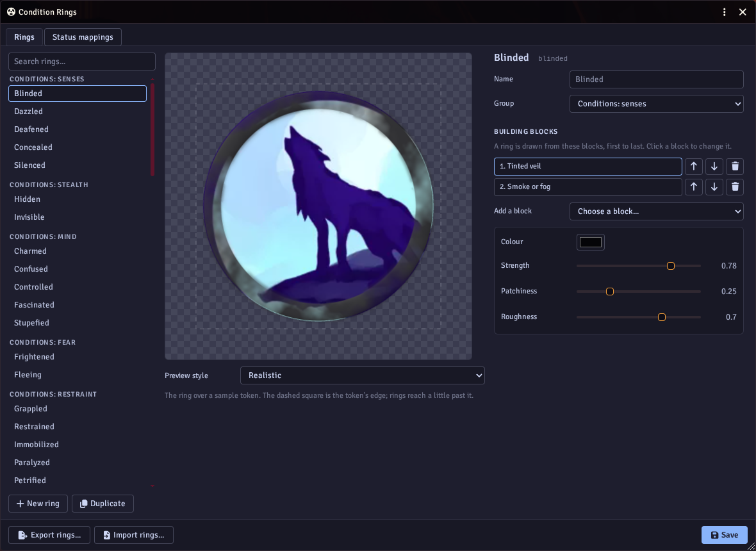Select the Grappled ring

pos(77,409)
